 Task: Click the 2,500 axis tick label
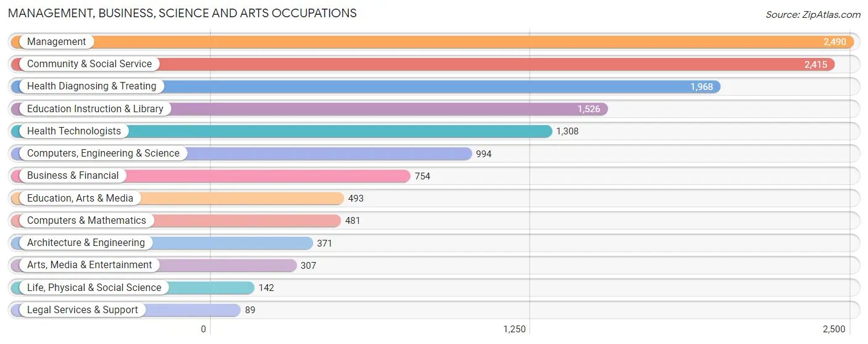pyautogui.click(x=833, y=329)
